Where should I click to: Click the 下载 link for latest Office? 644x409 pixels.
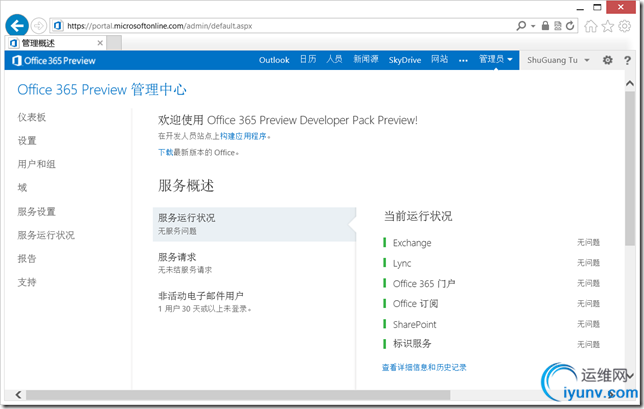[166, 152]
